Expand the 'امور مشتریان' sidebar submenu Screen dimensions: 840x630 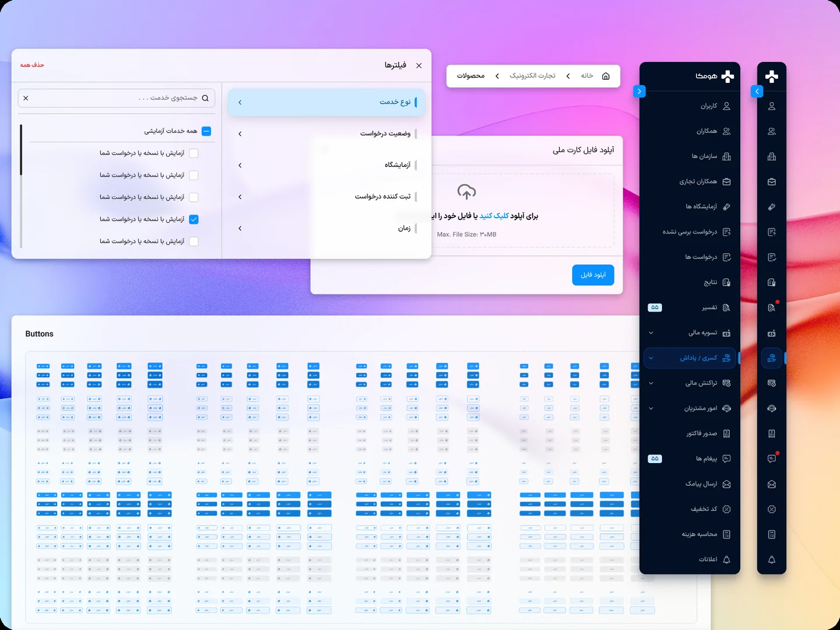(x=651, y=408)
